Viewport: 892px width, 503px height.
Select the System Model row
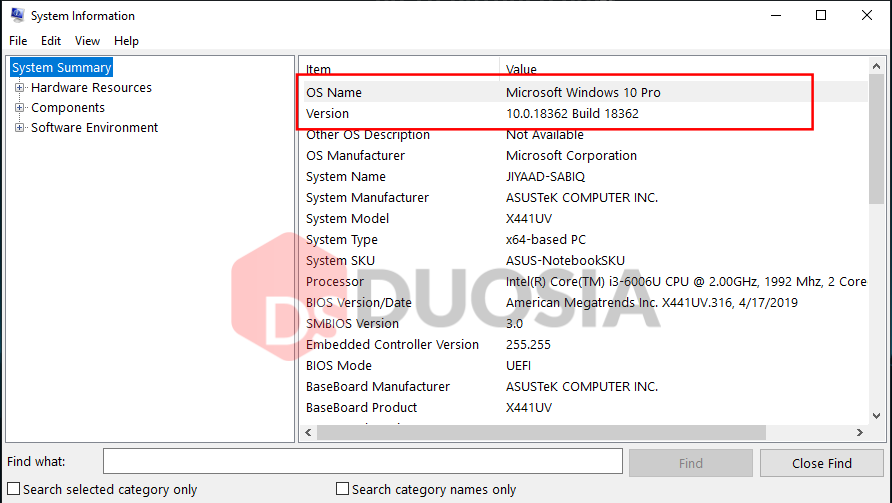[584, 218]
